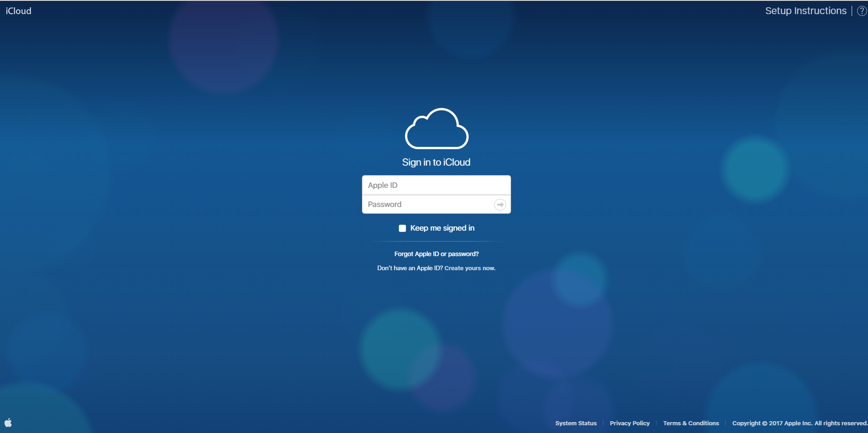This screenshot has height=433, width=868.
Task: Focus the Apple ID input field
Action: 436,185
